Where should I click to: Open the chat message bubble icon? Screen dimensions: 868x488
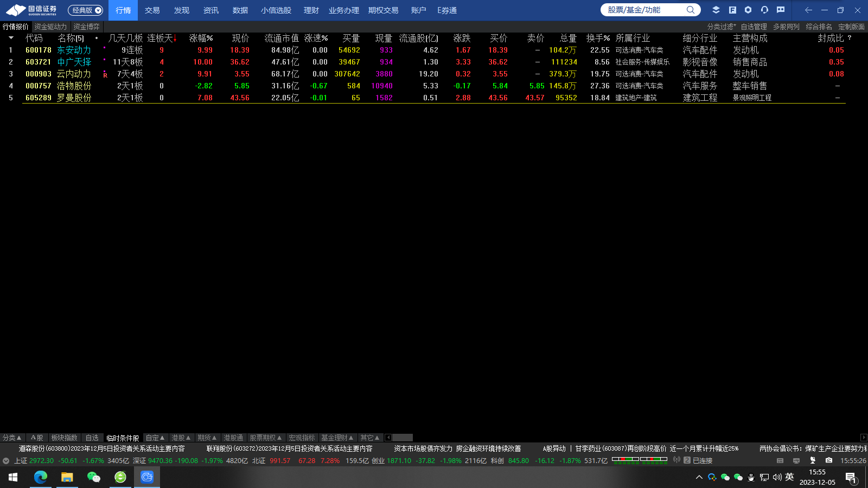[781, 10]
